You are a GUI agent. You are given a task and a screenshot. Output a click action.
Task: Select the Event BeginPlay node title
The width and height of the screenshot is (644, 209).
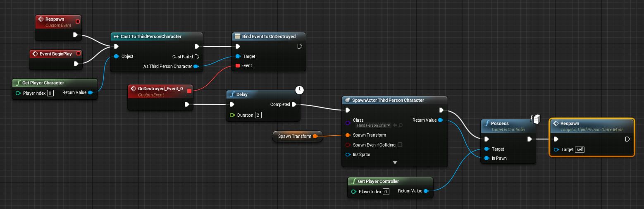55,54
